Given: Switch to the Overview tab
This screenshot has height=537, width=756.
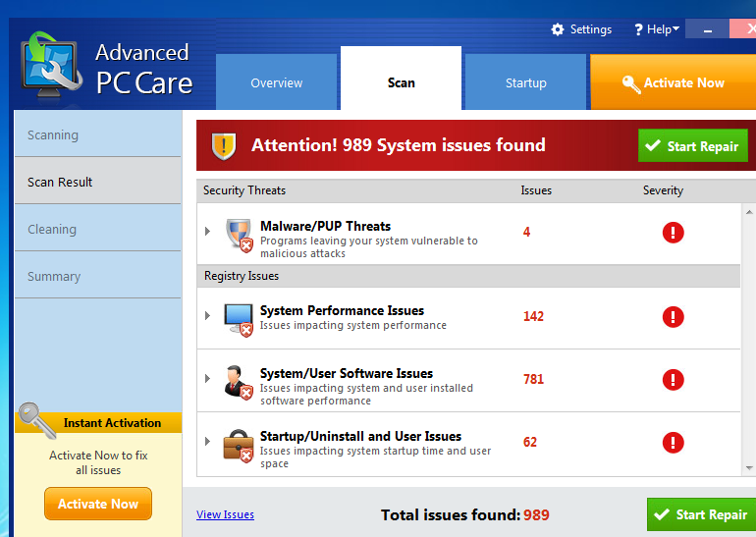Looking at the screenshot, I should point(276,83).
